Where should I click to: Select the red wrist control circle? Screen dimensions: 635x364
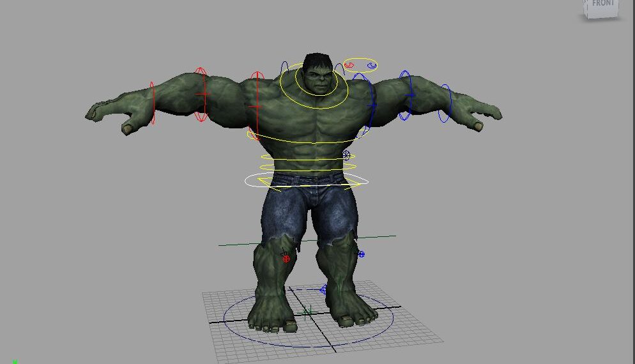(x=152, y=103)
